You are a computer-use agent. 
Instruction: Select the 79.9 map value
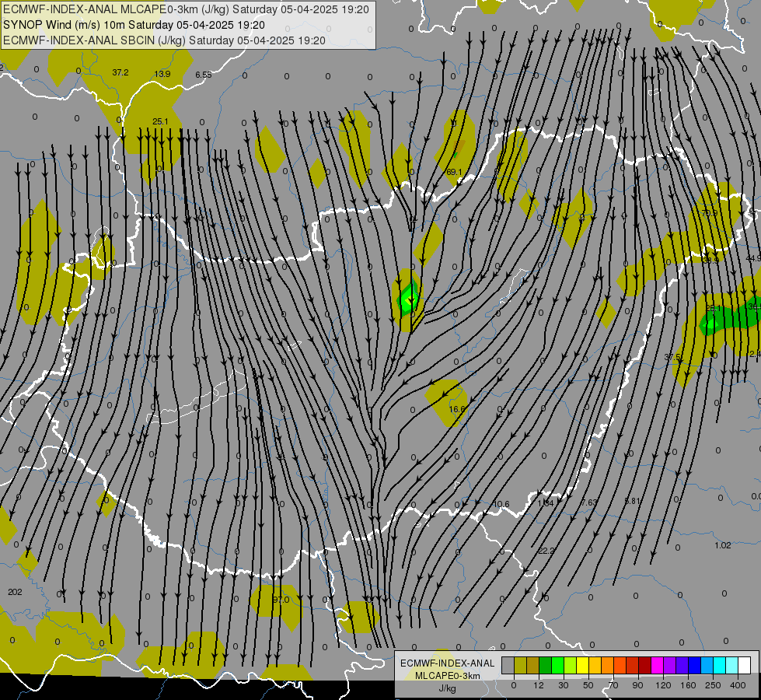coord(709,213)
